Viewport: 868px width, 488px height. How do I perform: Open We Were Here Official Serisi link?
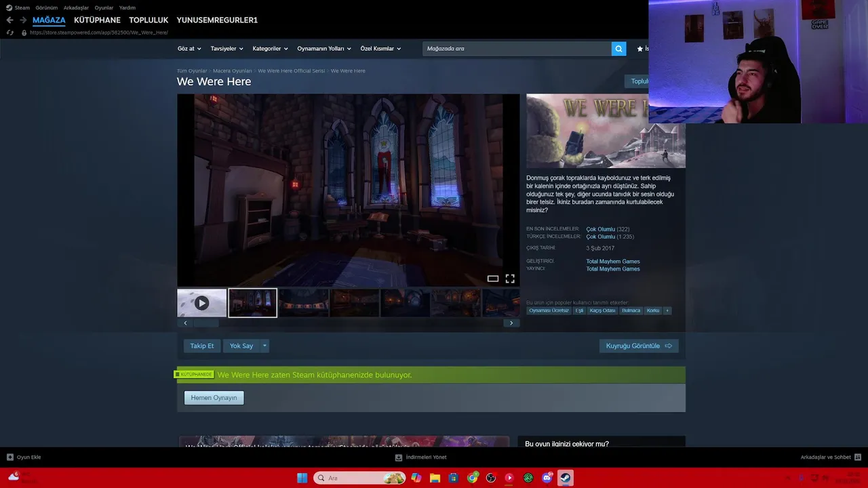coord(291,70)
